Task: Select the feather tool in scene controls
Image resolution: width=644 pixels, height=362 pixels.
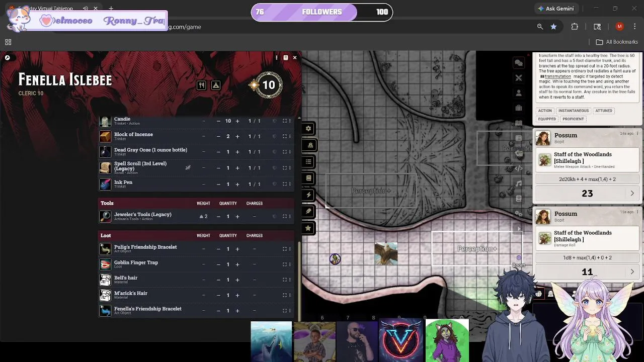Action: coord(308,212)
